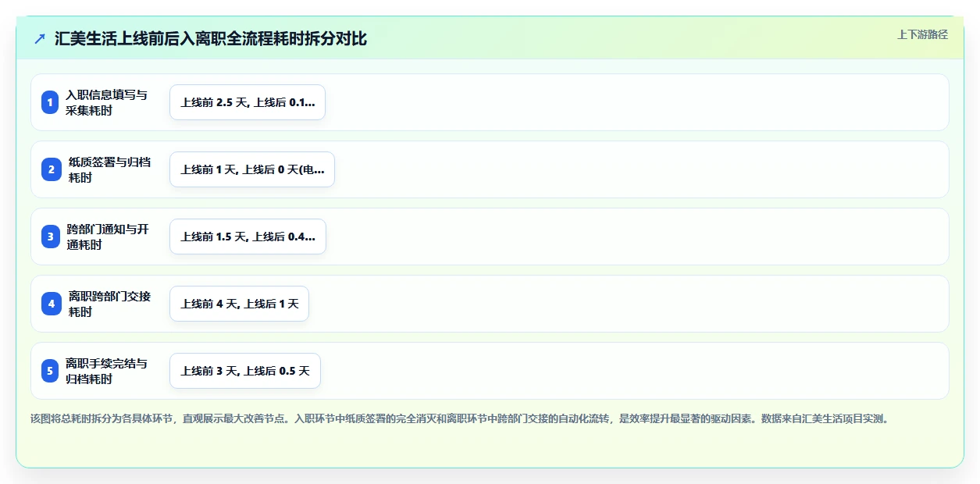980x484 pixels.
Task: Click the chip 上线前 2.5 天, 上线后 0.1…
Action: point(248,102)
